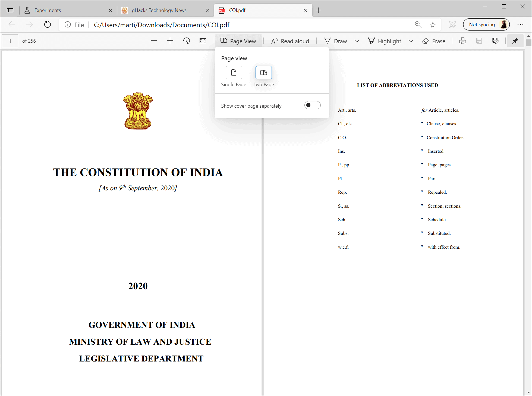Enable Show cover page separately toggle
This screenshot has width=532, height=396.
pos(313,105)
